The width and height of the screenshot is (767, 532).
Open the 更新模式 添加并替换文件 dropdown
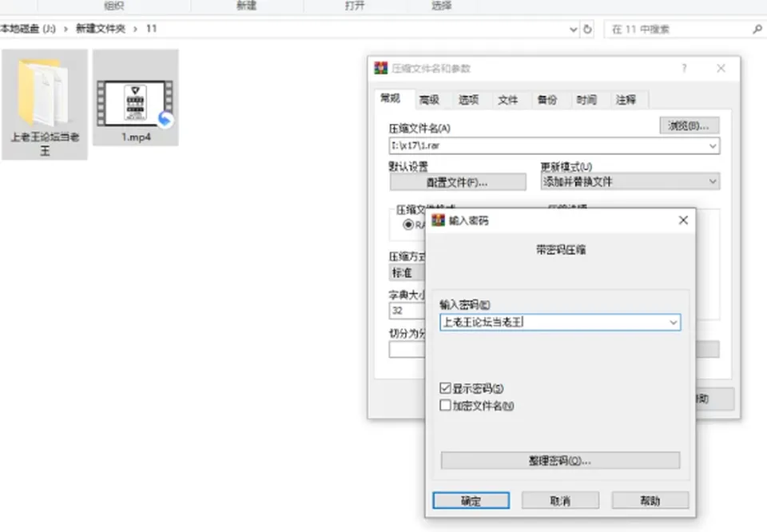[x=630, y=181]
